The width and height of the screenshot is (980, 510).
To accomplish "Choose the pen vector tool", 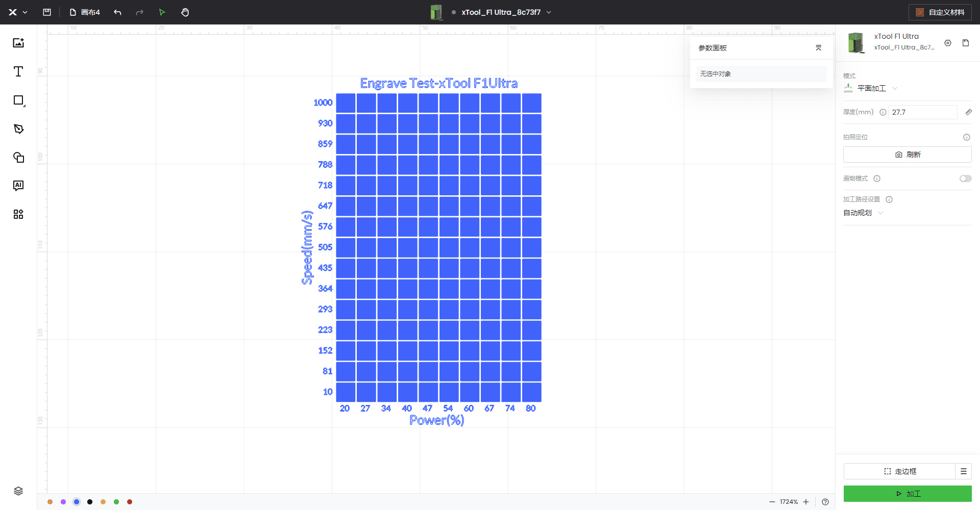I will 18,129.
